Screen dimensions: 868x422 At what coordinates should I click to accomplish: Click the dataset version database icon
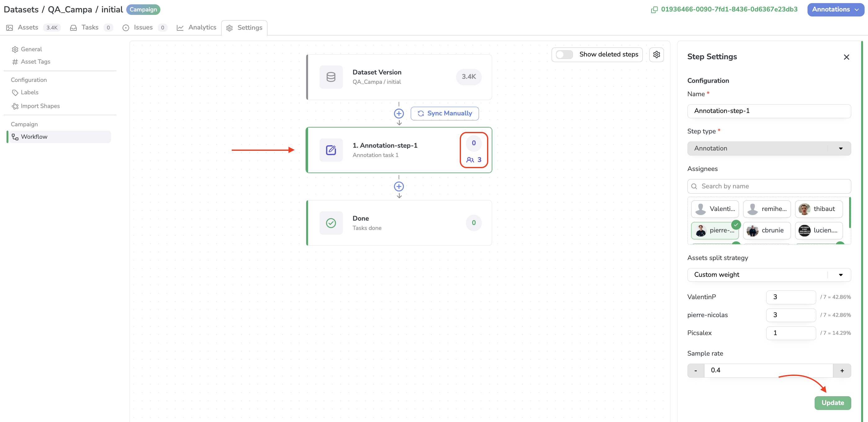[331, 77]
